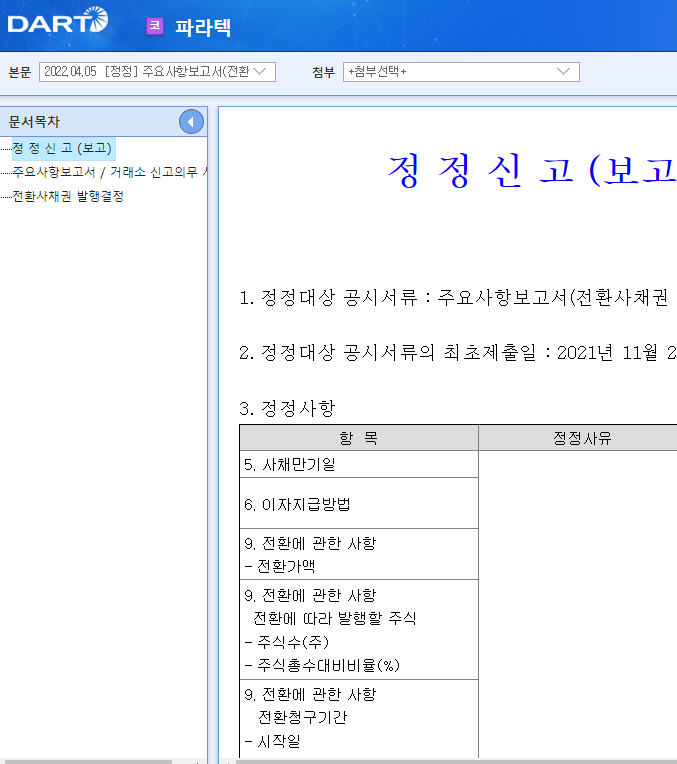Click the purple 코 KOSDAQ market badge
This screenshot has width=677, height=764.
(x=155, y=26)
